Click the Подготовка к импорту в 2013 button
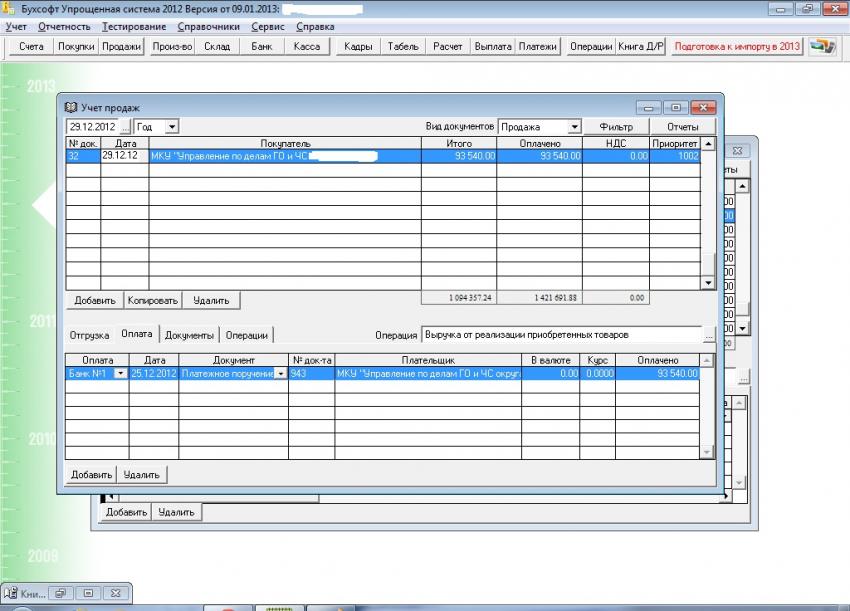 (737, 47)
